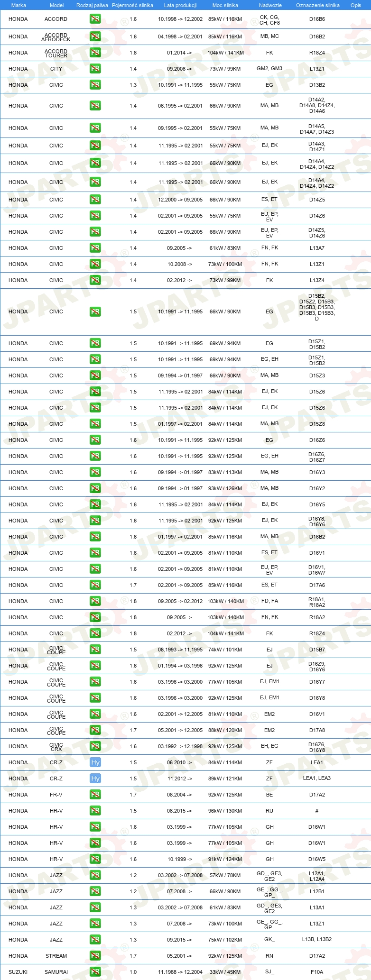Click the fuel icon in the CIVIC D15Z8 row

pyautogui.click(x=95, y=424)
